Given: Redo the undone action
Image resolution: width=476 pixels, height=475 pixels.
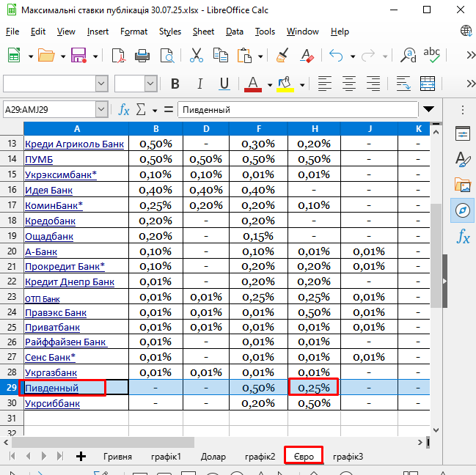Looking at the screenshot, I should tap(368, 56).
